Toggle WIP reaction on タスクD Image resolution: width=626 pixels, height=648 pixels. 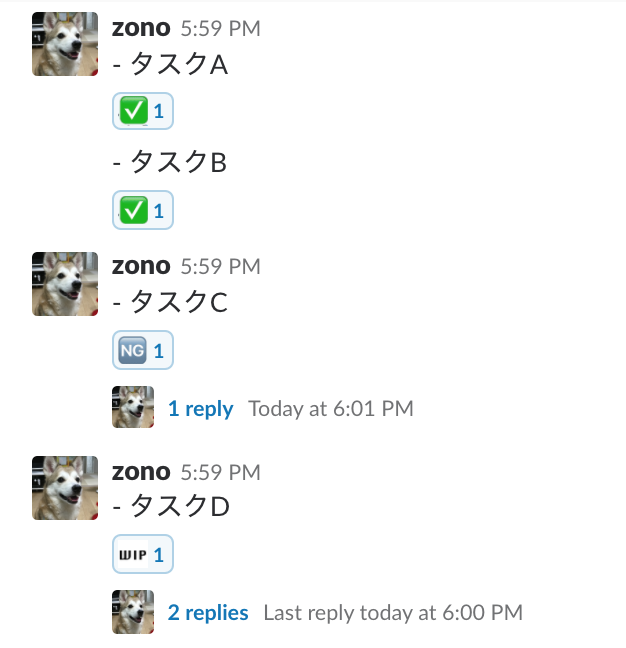pyautogui.click(x=143, y=554)
